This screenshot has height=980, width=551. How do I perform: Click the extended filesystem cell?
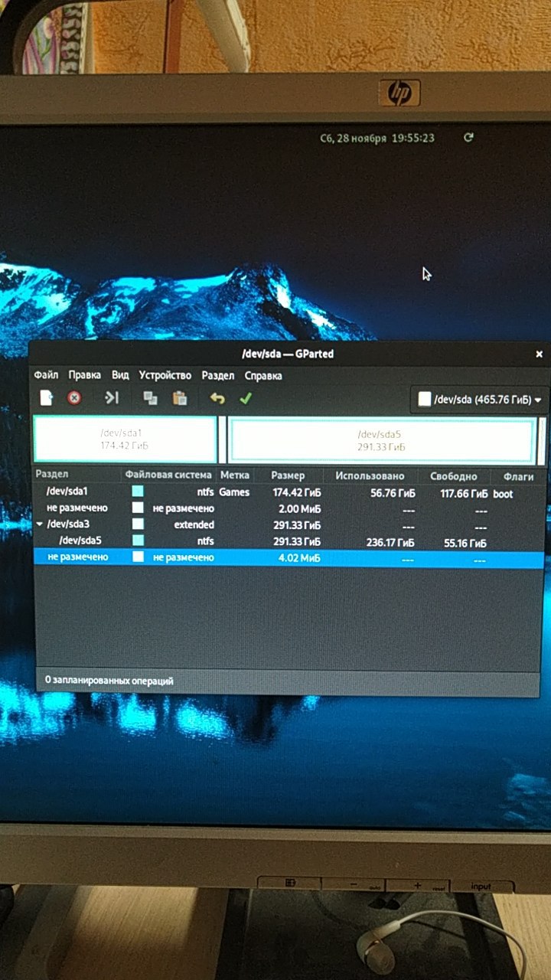point(194,525)
